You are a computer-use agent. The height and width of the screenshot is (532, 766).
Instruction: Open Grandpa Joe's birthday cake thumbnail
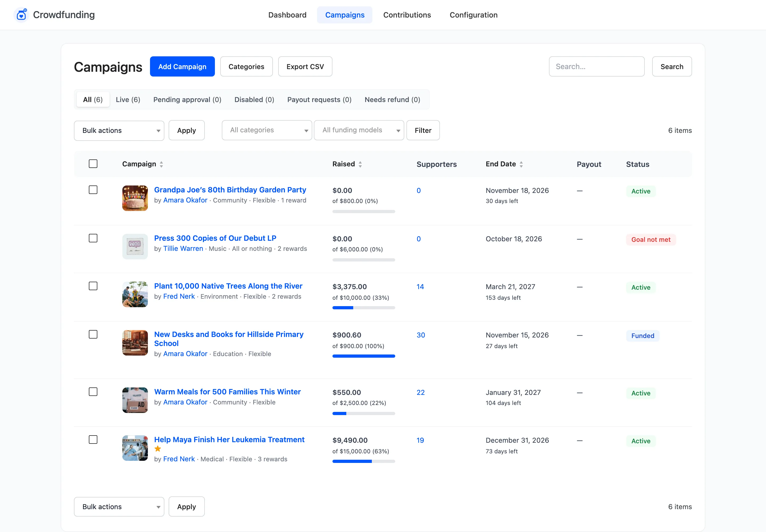[135, 198]
